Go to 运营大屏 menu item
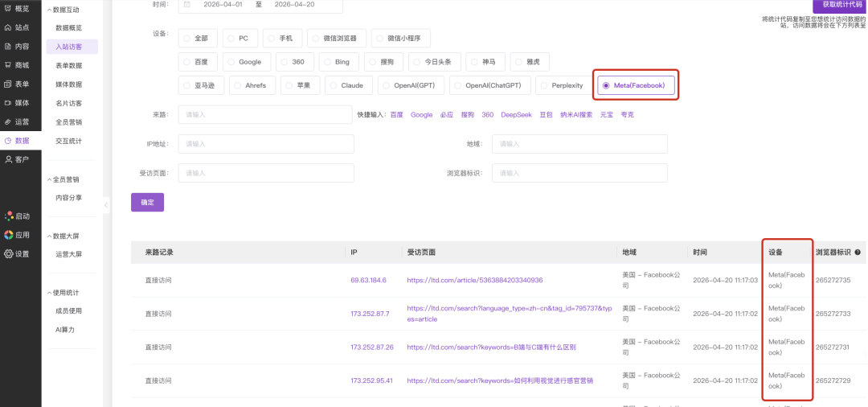Viewport: 868px width, 407px height. click(68, 254)
